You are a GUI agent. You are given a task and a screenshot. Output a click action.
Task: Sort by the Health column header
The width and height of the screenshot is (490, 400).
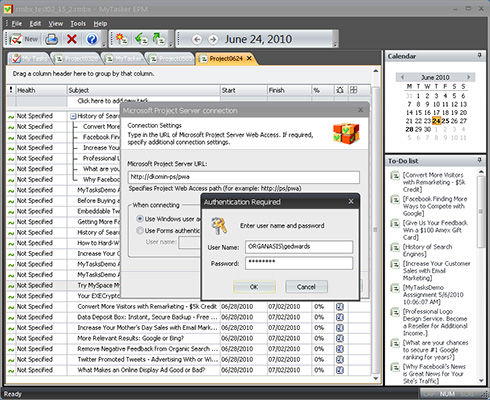point(41,90)
